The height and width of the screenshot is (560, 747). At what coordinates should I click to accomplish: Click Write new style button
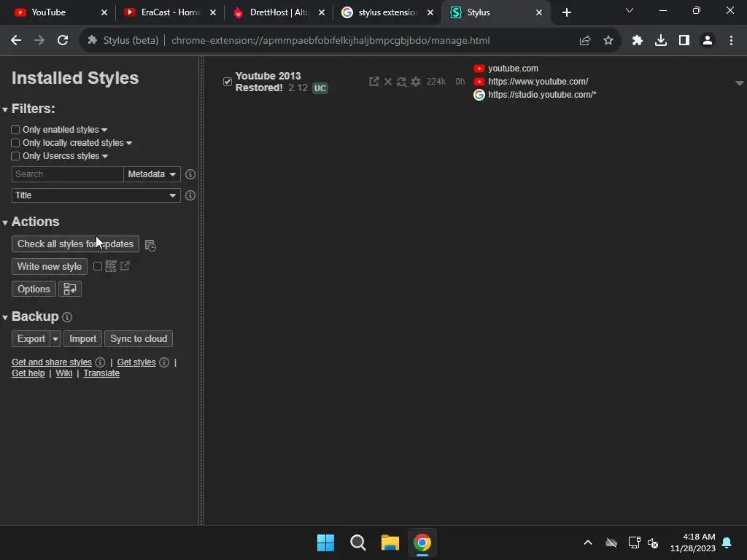50,266
